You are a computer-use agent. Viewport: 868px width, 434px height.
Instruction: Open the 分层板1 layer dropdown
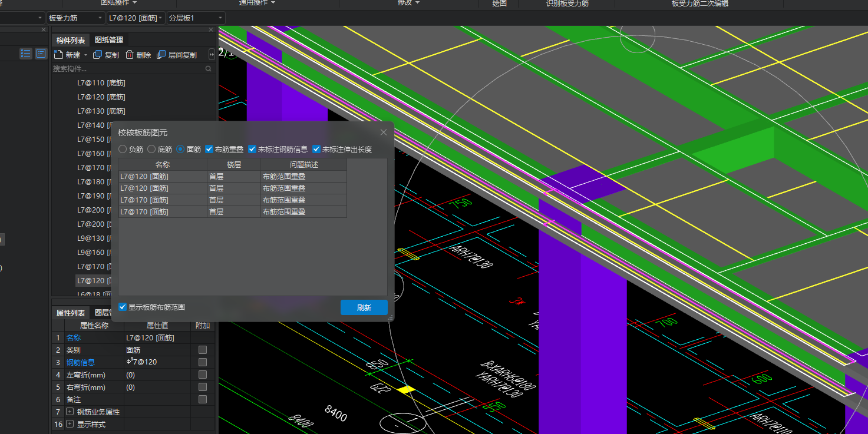tap(196, 18)
